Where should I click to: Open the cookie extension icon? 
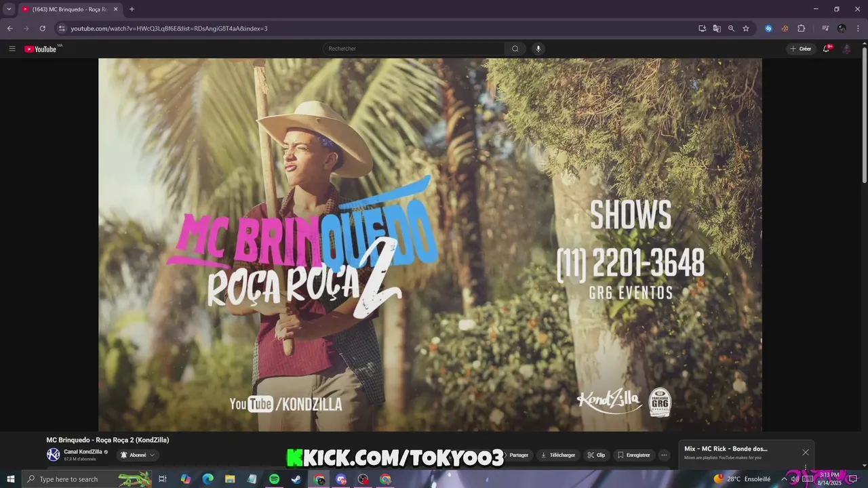tap(785, 28)
